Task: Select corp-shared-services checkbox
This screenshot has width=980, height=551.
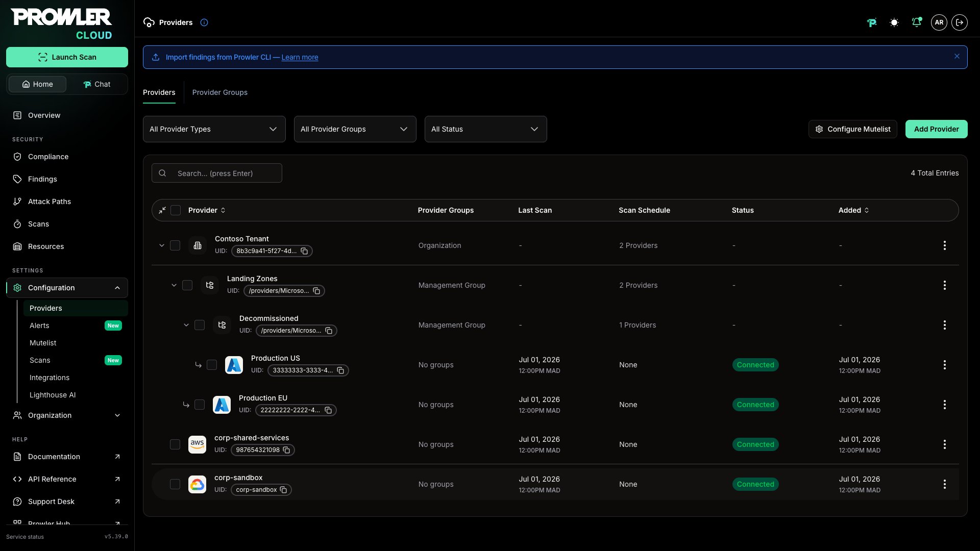Action: pos(175,444)
